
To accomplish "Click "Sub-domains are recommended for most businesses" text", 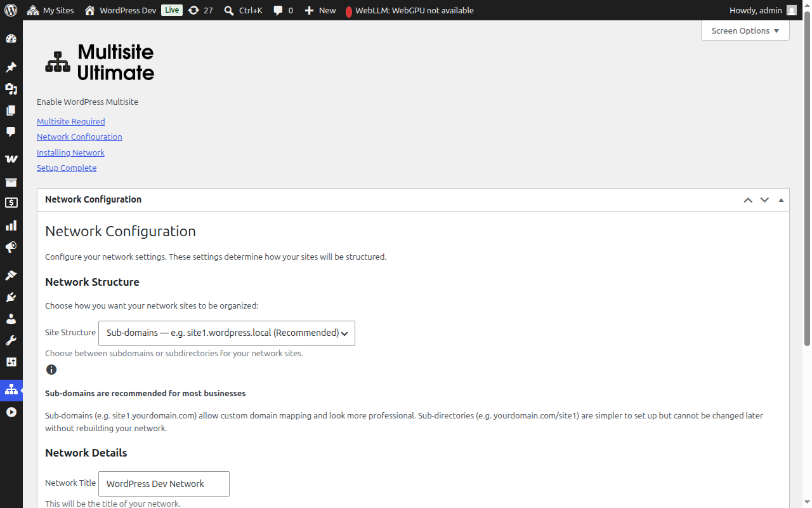I will tap(145, 393).
